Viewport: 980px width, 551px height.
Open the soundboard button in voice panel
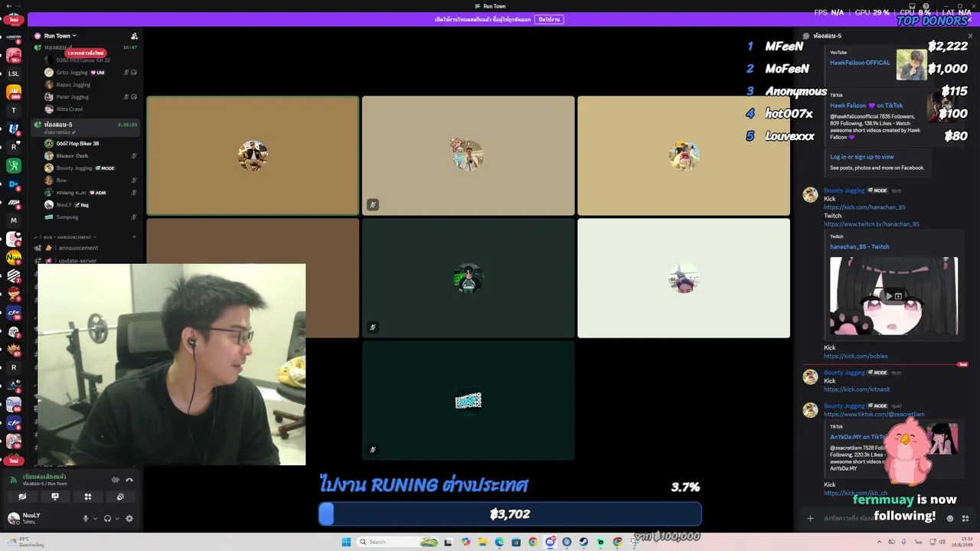tap(120, 497)
